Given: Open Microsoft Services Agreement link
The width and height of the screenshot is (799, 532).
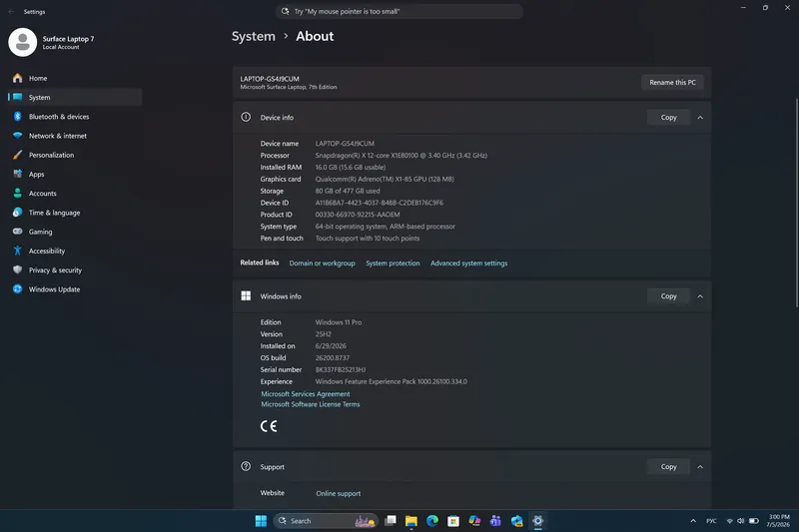Looking at the screenshot, I should [306, 394].
